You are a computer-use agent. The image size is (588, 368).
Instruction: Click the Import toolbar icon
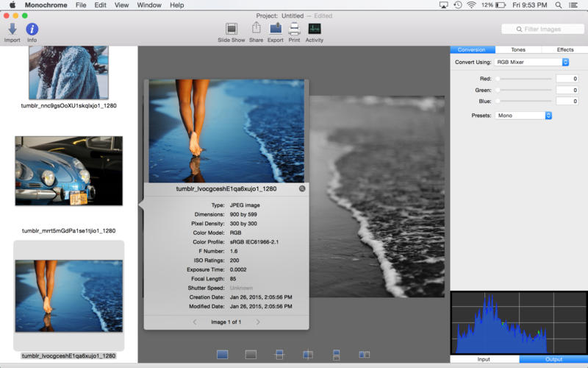(12, 29)
